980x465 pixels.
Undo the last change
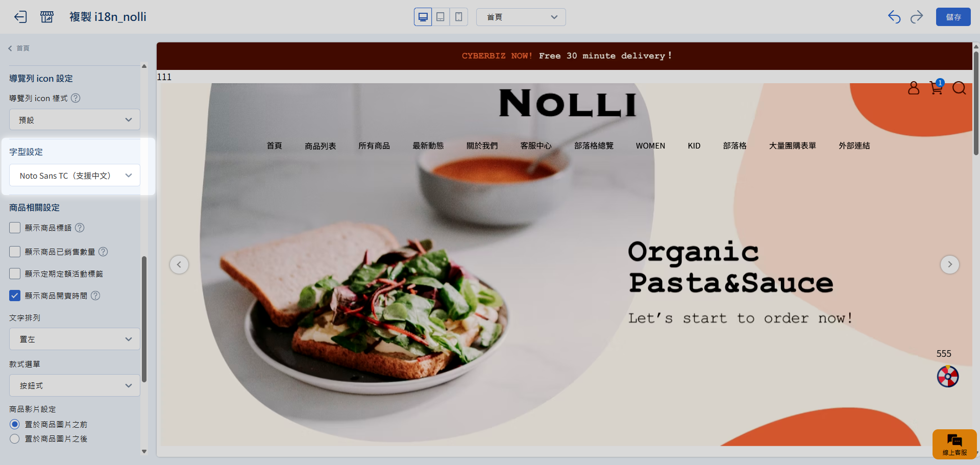894,17
